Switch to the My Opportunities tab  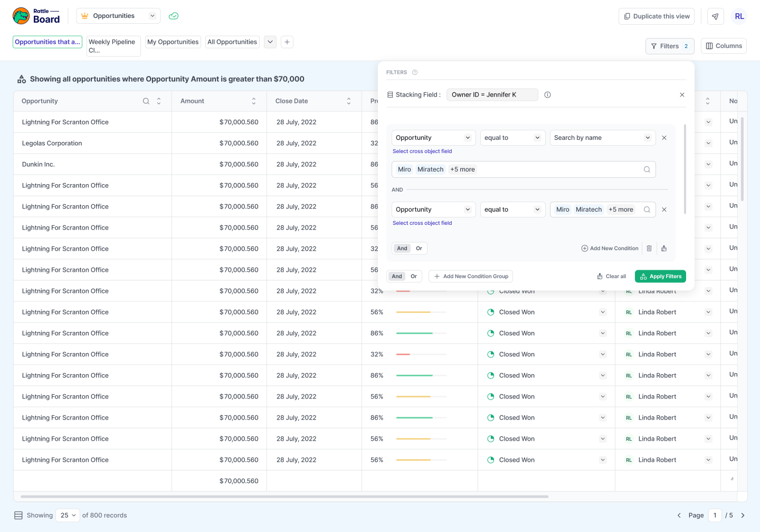[173, 42]
